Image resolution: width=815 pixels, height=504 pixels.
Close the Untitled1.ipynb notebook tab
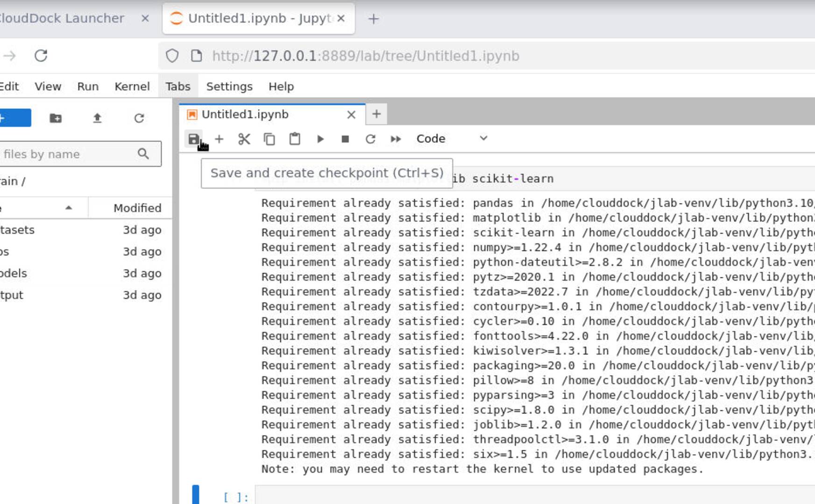pos(351,114)
